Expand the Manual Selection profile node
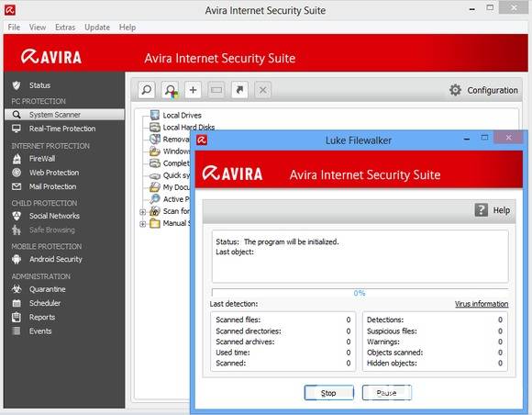Screen dimensions: 532x415 pos(143,224)
